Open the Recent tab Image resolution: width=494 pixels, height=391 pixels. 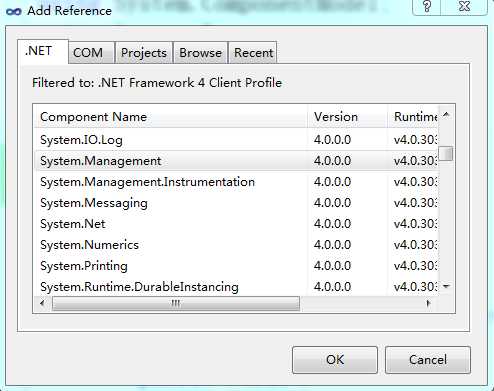(x=253, y=53)
